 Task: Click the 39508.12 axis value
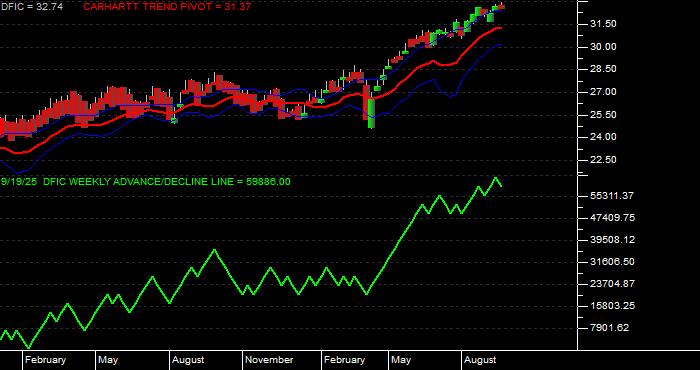tap(612, 240)
